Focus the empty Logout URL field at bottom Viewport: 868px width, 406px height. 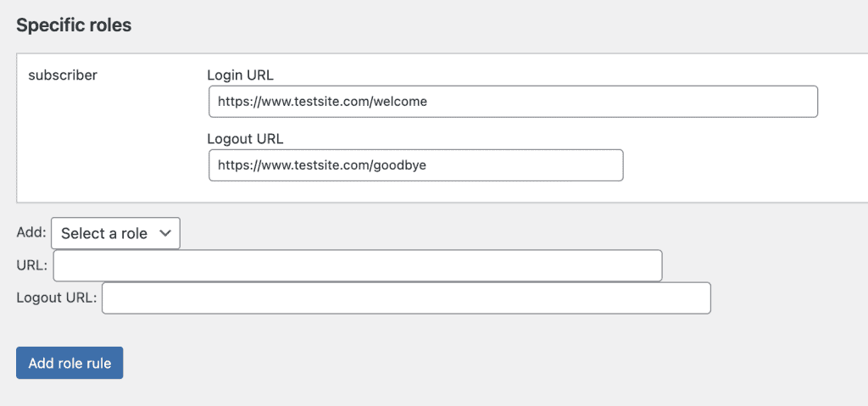(406, 298)
